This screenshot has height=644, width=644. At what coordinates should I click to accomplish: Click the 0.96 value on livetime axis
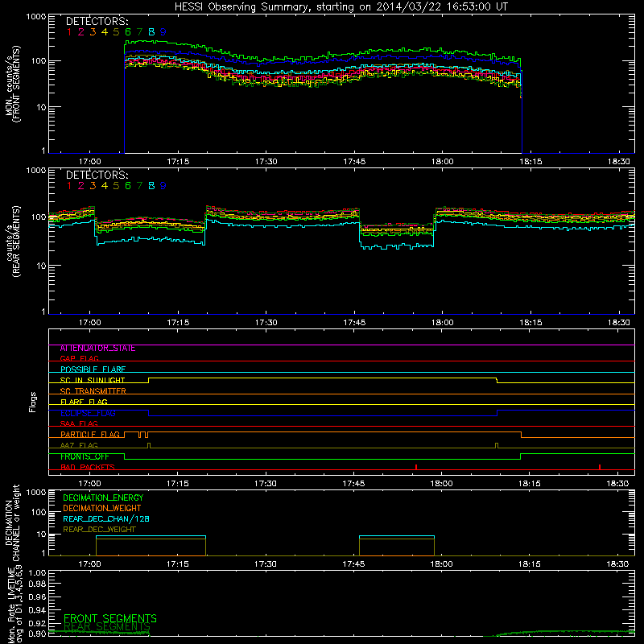click(x=38, y=597)
